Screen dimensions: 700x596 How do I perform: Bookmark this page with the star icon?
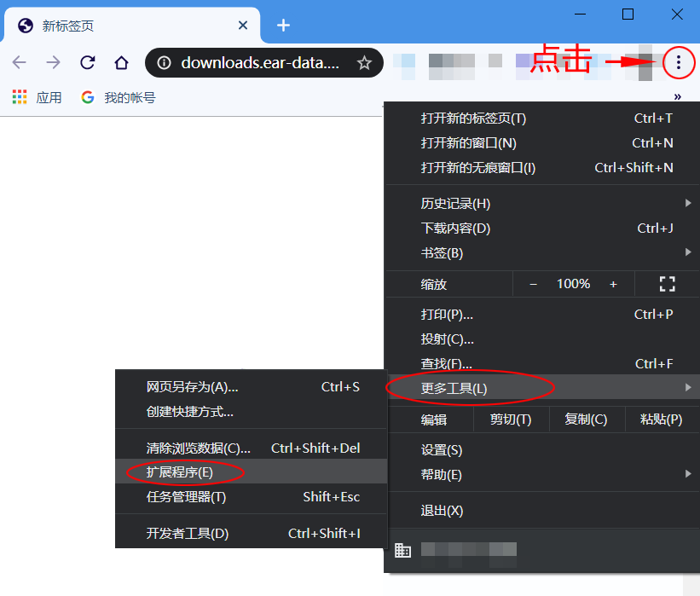tap(364, 63)
